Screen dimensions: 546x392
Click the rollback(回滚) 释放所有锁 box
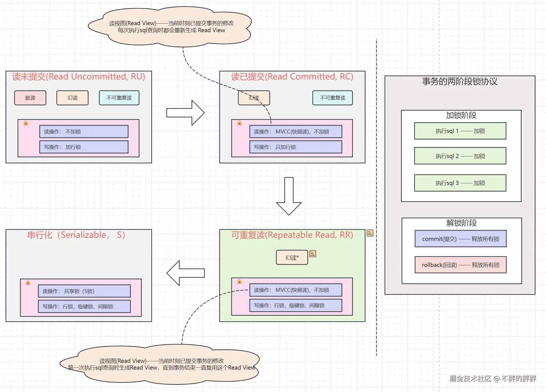(460, 265)
